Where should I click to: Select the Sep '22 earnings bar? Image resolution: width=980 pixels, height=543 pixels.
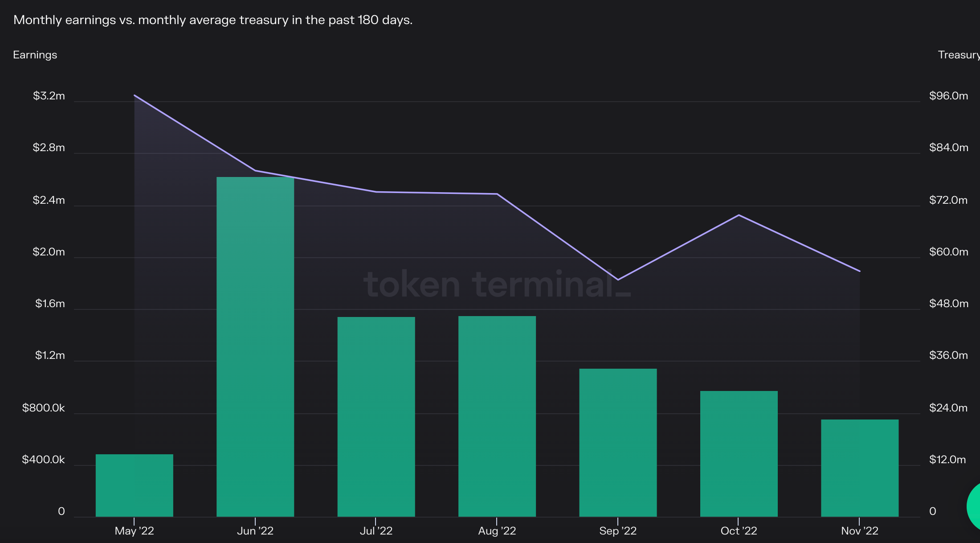tap(618, 443)
